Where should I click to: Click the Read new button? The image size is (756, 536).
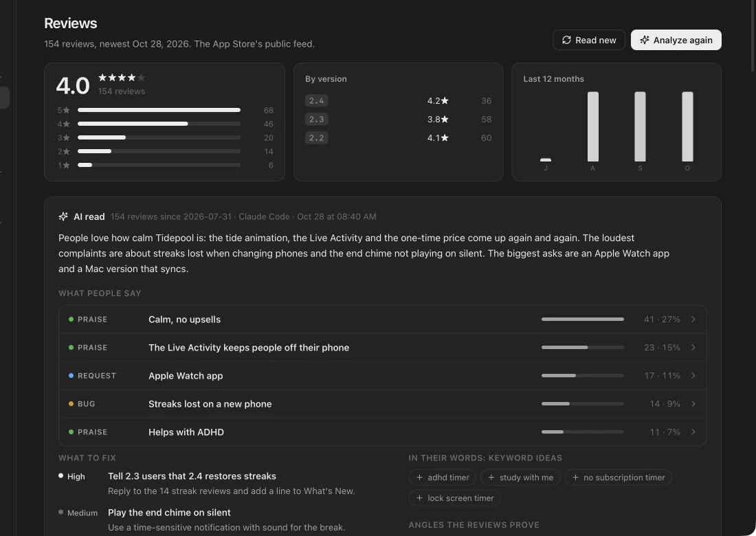click(x=589, y=40)
